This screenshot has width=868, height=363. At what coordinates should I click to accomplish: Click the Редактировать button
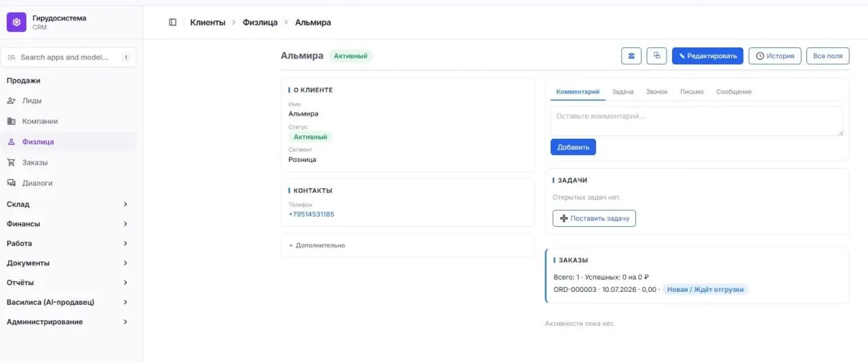click(x=707, y=56)
